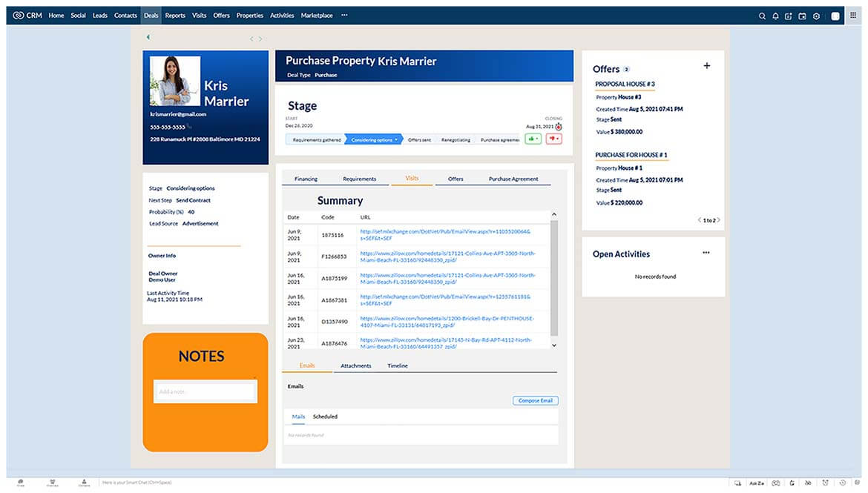Image resolution: width=868 pixels, height=493 pixels.
Task: Select Offers sent stage
Action: 419,140
